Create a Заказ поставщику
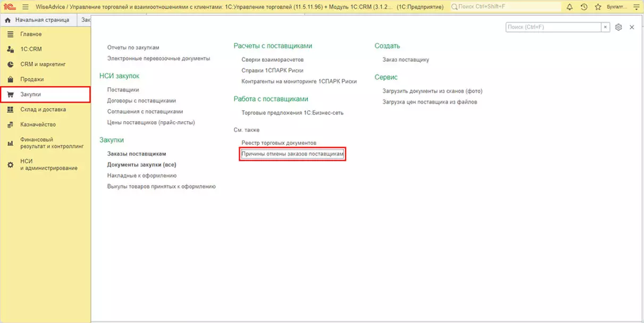 (406, 60)
